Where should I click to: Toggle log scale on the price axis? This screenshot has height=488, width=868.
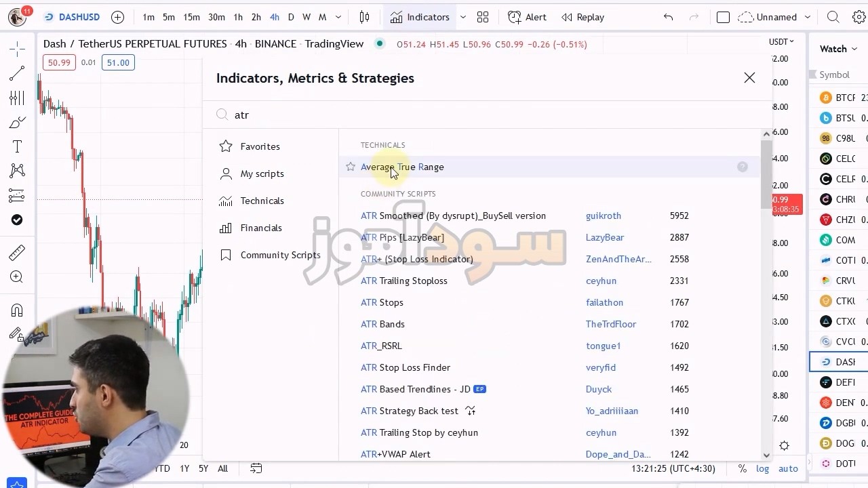763,468
